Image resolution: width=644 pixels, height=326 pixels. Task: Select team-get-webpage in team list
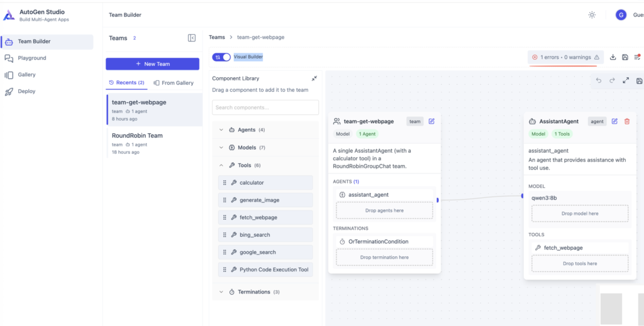click(154, 110)
